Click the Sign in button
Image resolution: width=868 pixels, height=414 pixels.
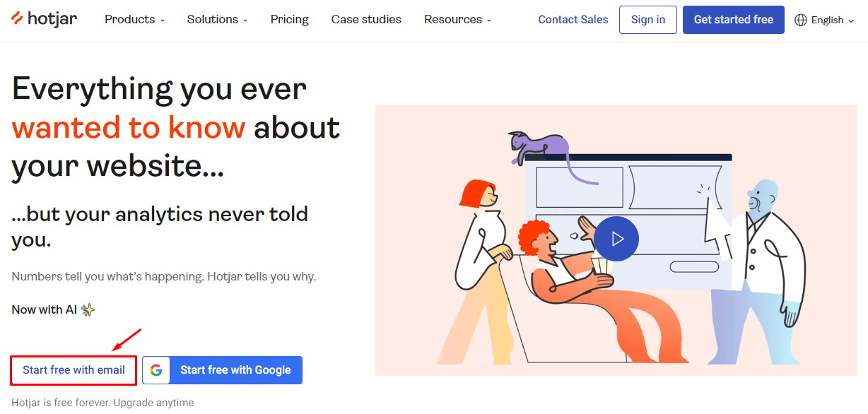pyautogui.click(x=648, y=20)
